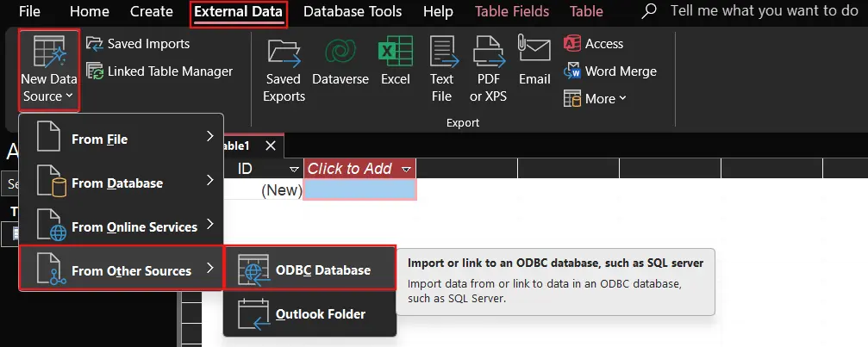Click the search magnifier icon

[x=648, y=11]
